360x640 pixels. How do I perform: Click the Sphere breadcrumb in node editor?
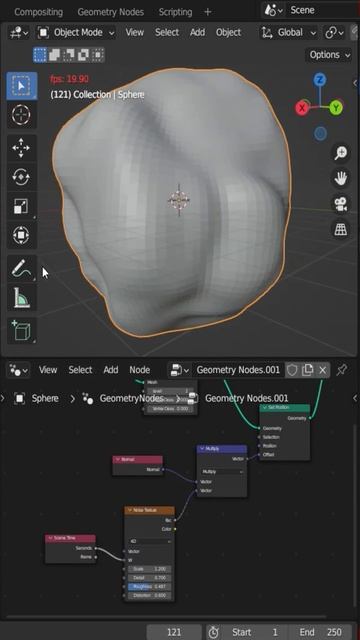37,398
